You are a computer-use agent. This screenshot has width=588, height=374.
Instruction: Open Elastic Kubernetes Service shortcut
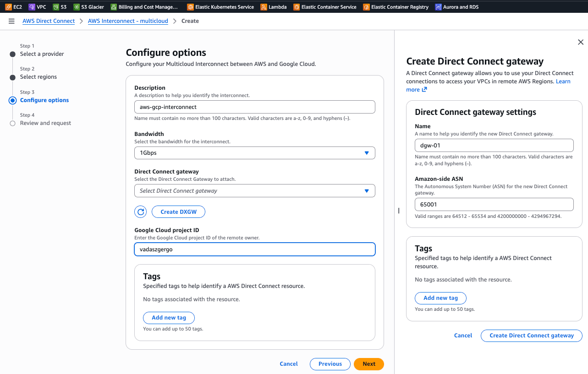tap(220, 7)
